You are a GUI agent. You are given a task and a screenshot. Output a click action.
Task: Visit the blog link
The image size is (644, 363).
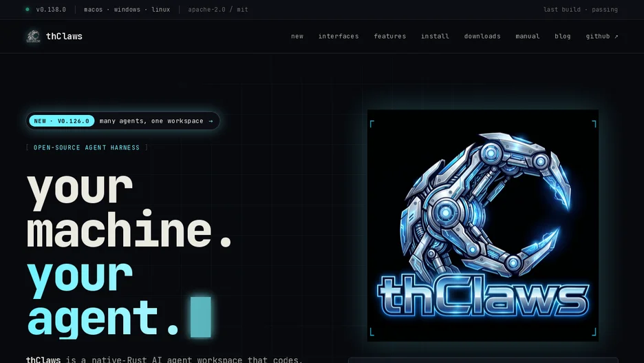pyautogui.click(x=563, y=37)
